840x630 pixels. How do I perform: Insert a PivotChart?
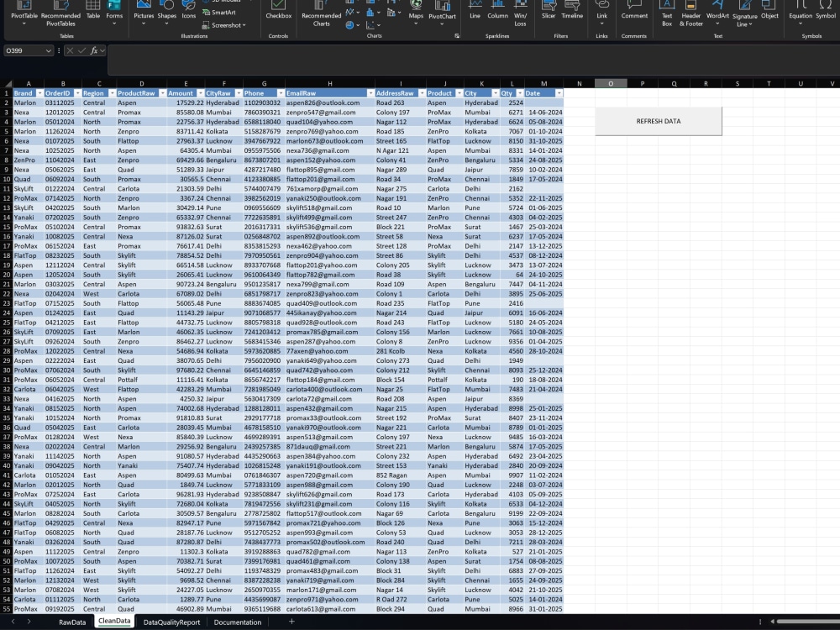coord(442,13)
